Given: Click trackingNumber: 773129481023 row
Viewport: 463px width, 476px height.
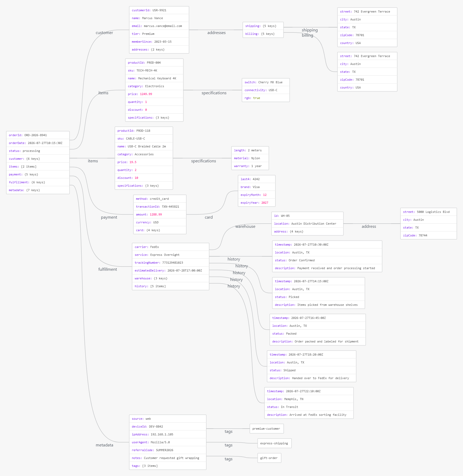Looking at the screenshot, I should (x=171, y=263).
